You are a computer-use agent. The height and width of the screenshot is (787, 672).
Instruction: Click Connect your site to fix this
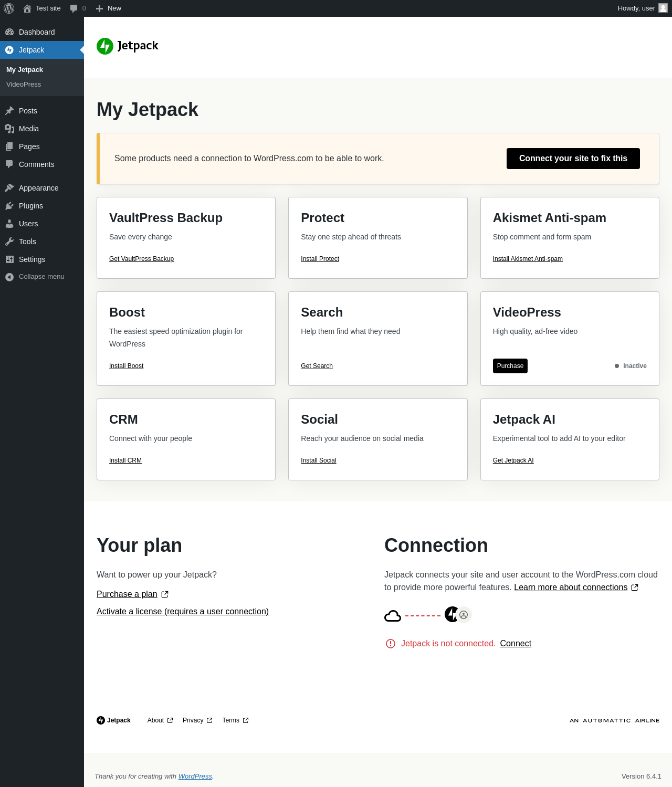pyautogui.click(x=573, y=159)
